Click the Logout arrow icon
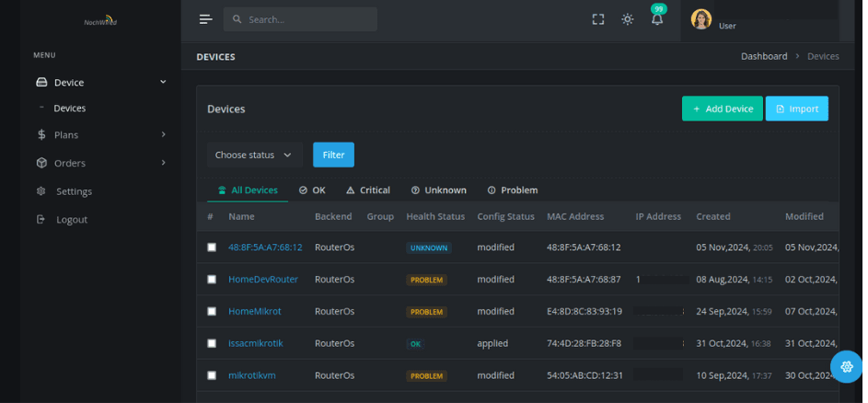Viewport: 868px width, 403px height. (x=41, y=219)
